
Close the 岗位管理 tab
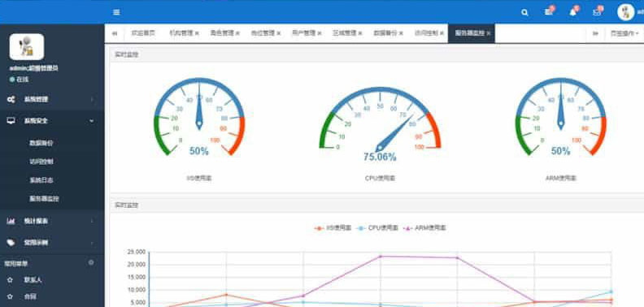click(278, 33)
